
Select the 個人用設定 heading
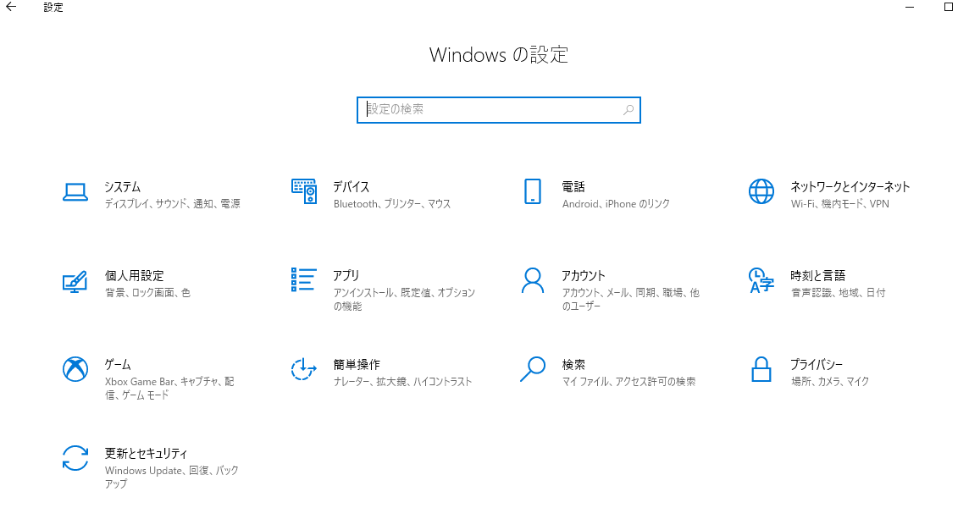[x=135, y=275]
